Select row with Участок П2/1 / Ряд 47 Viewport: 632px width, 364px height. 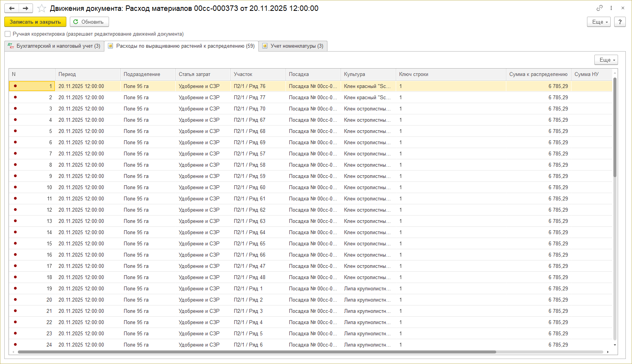249,266
